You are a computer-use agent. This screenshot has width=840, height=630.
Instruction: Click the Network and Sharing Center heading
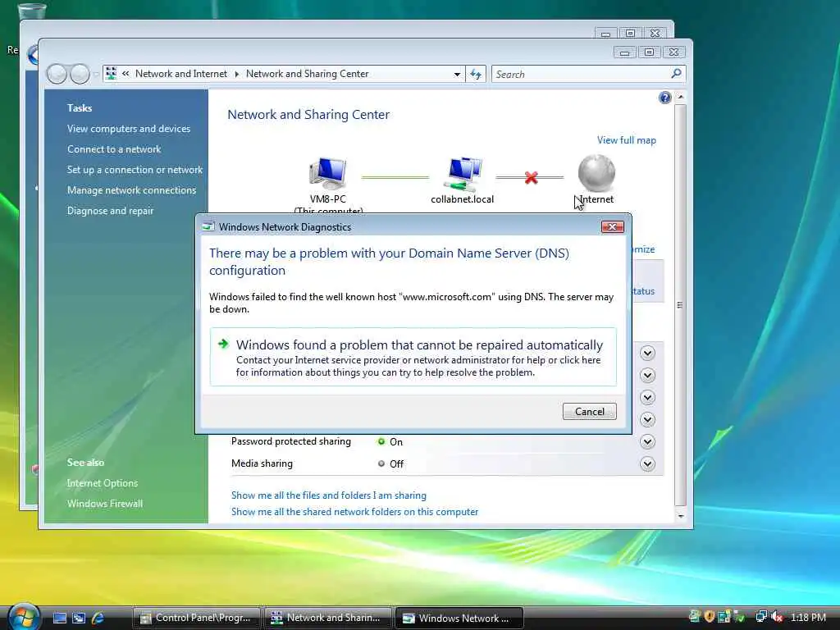click(x=308, y=115)
